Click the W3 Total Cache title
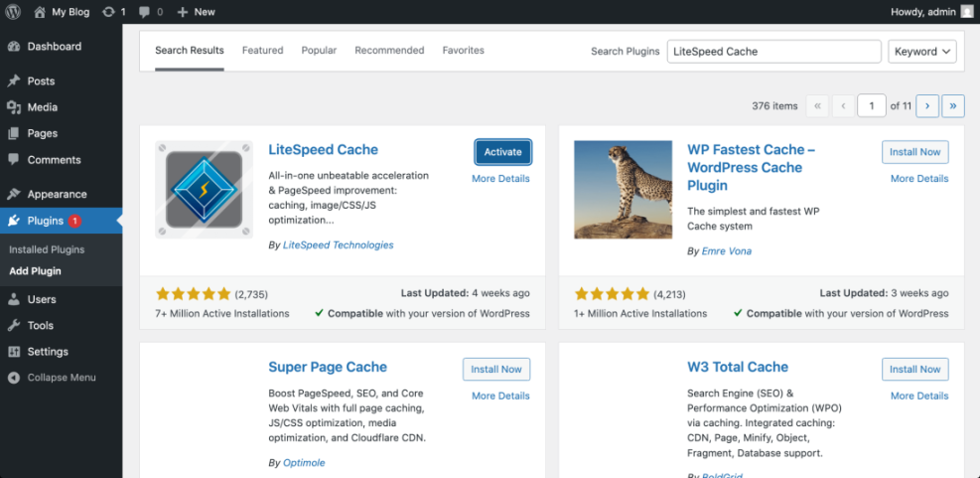 (x=738, y=368)
